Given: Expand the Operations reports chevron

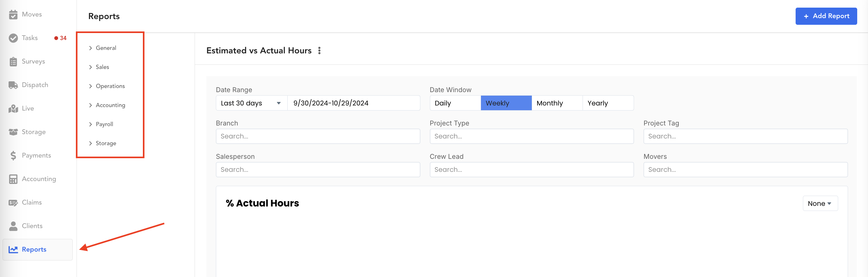Looking at the screenshot, I should pos(90,86).
